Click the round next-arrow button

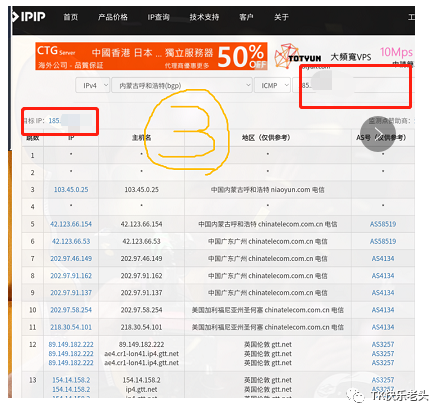(378, 133)
